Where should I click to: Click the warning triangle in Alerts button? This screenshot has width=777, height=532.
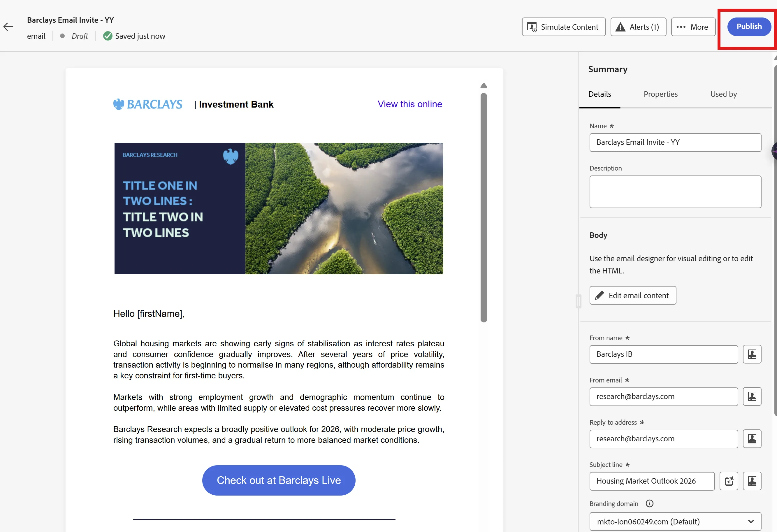[x=620, y=27]
